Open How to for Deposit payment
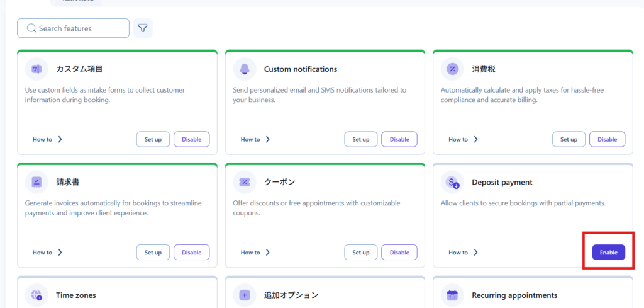Screen dimensions: 644x308 [464, 253]
